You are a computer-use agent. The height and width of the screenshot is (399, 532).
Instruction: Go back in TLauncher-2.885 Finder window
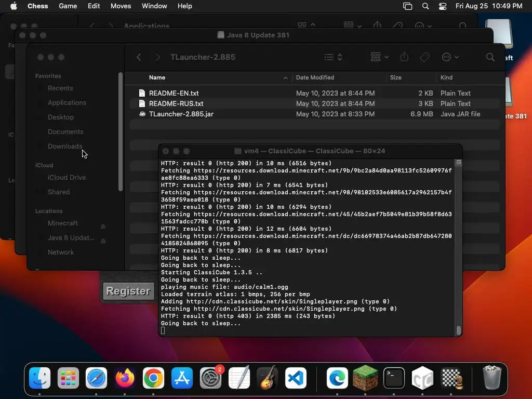point(139,57)
